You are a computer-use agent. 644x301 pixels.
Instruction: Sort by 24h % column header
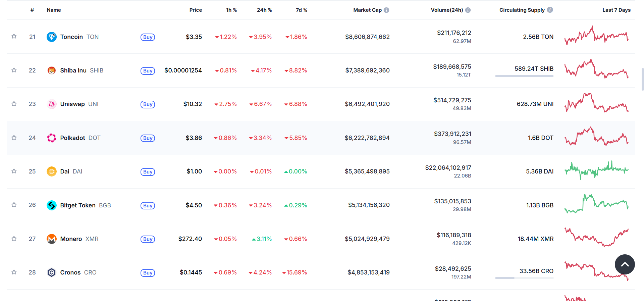264,10
